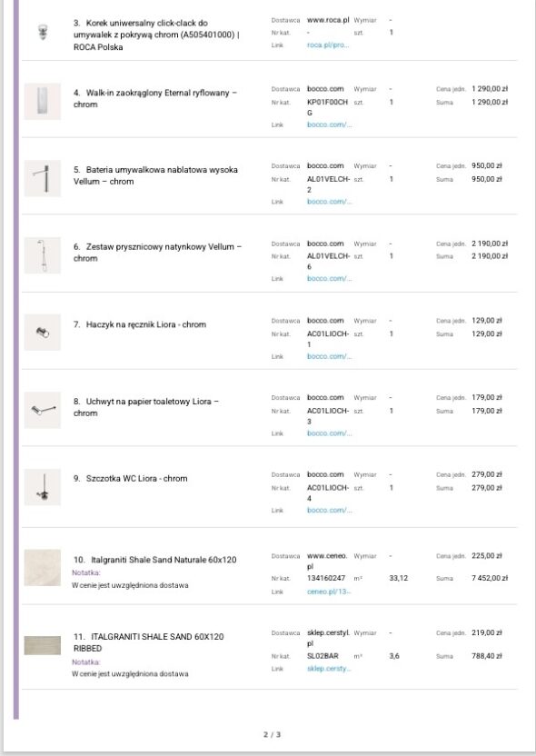This screenshot has width=536, height=756.
Task: Open the link for Zestaw prysznicowy Vellum
Action: pyautogui.click(x=329, y=279)
